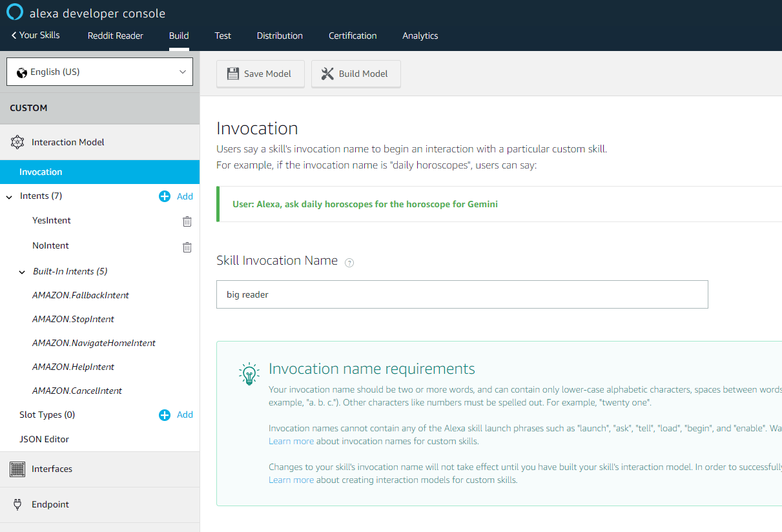
Task: Click the Build Model button
Action: point(356,74)
